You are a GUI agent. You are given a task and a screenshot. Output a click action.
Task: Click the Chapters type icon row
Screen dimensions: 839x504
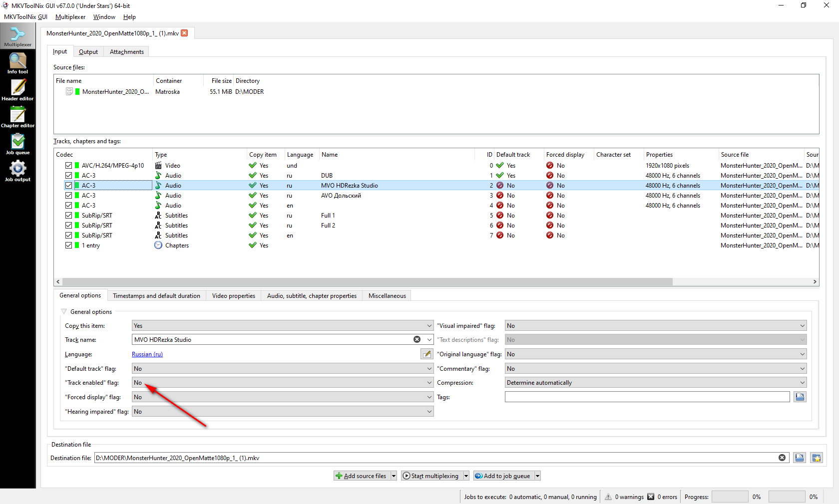click(158, 245)
